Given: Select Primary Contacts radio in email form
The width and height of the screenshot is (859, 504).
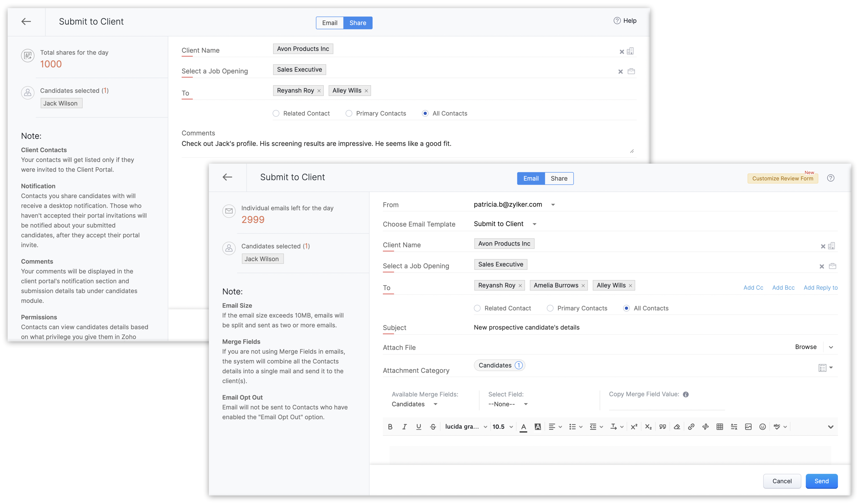Looking at the screenshot, I should pos(550,308).
